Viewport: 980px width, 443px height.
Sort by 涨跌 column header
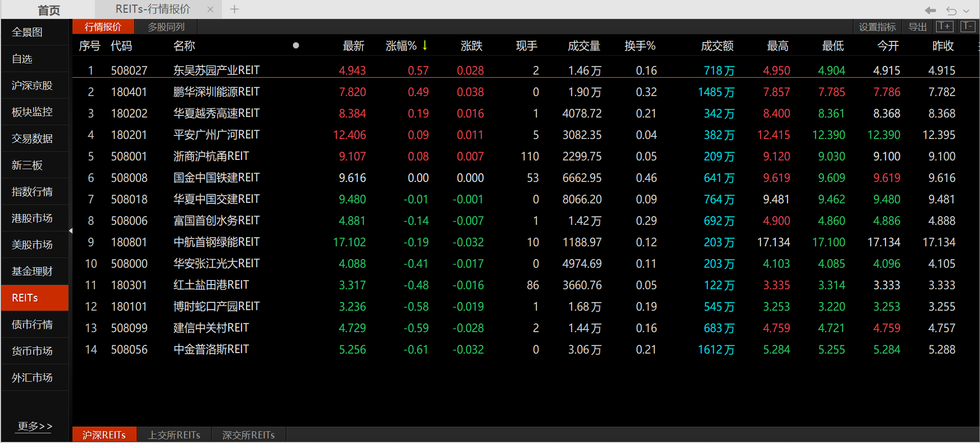(472, 46)
